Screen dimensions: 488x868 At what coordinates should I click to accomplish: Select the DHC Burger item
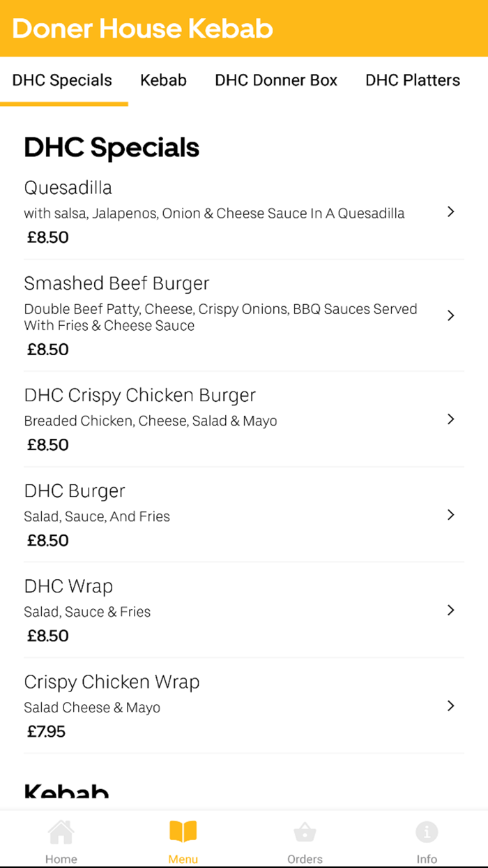(x=75, y=491)
